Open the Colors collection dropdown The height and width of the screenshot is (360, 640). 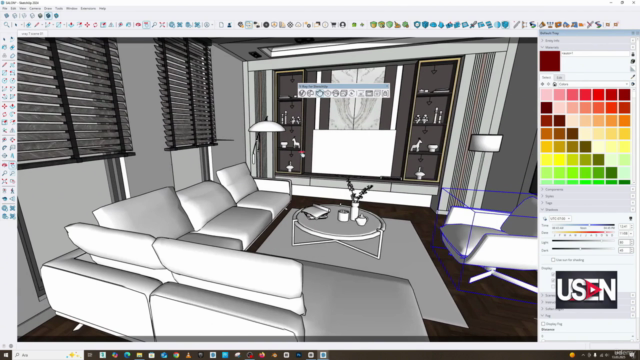coord(594,84)
